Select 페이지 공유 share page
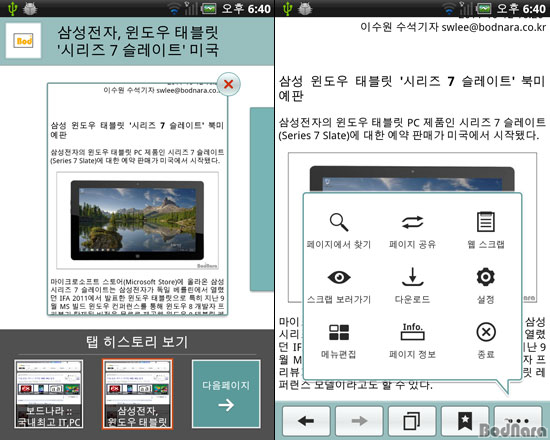The height and width of the screenshot is (440, 550). [x=412, y=231]
